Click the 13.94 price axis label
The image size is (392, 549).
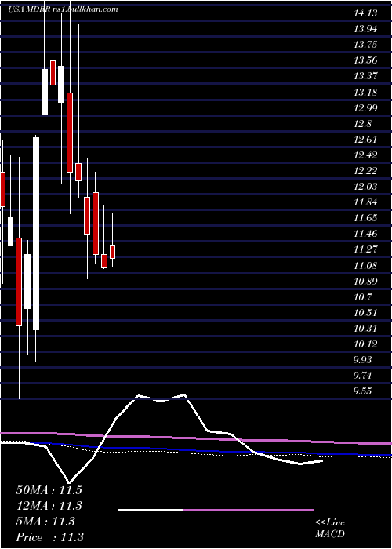(x=365, y=29)
